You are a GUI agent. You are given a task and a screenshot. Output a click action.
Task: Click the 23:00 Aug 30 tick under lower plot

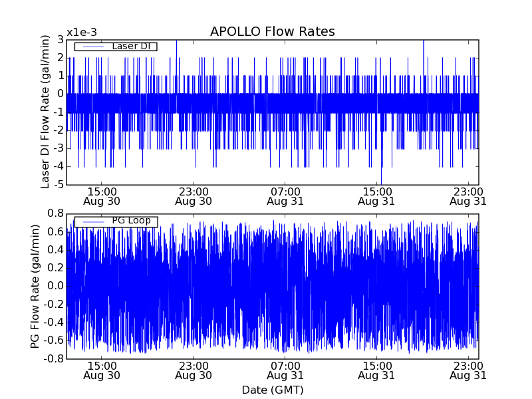(x=194, y=370)
